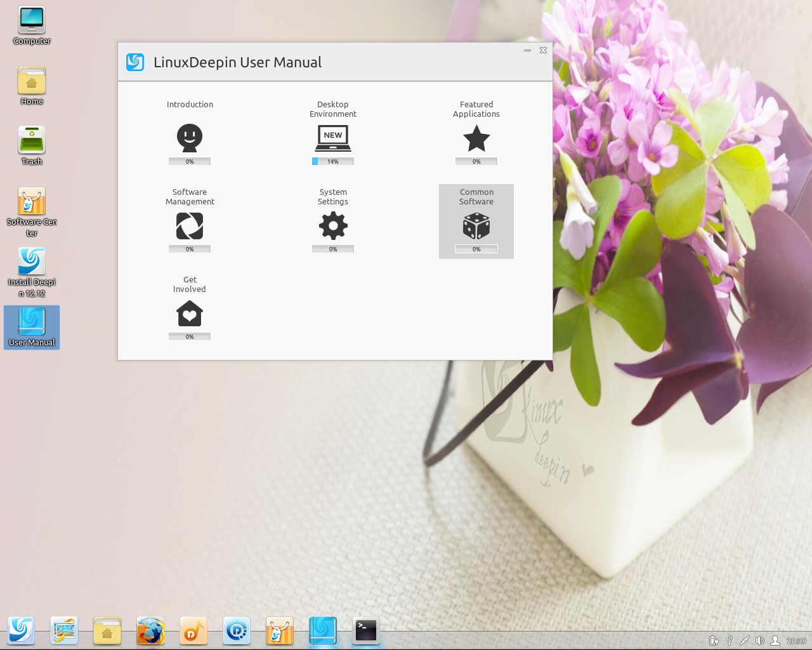The image size is (812, 650).
Task: Open the Featured Applications star icon
Action: pyautogui.click(x=476, y=138)
